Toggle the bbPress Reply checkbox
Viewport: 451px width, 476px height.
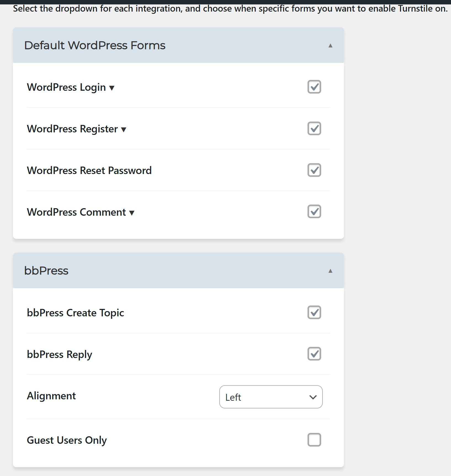click(314, 354)
